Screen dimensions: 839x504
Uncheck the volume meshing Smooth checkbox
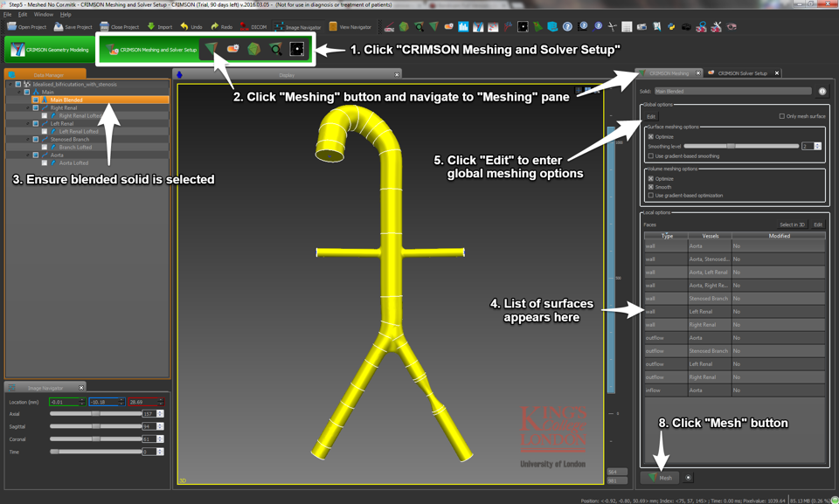[650, 187]
